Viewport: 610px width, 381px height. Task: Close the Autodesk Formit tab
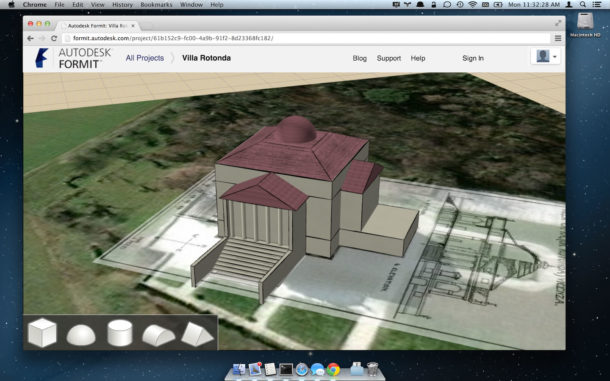point(133,26)
